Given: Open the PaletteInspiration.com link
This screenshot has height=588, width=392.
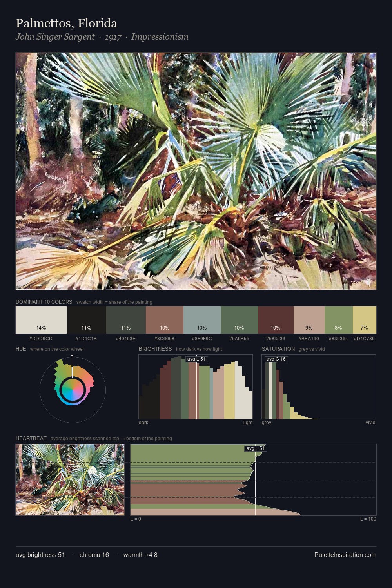Looking at the screenshot, I should [345, 555].
